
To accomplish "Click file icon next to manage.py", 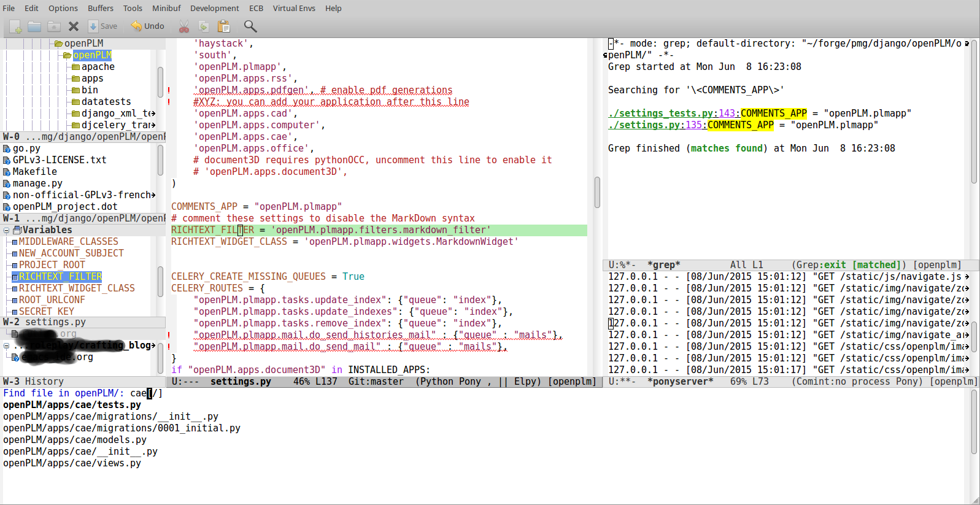I will (7, 183).
